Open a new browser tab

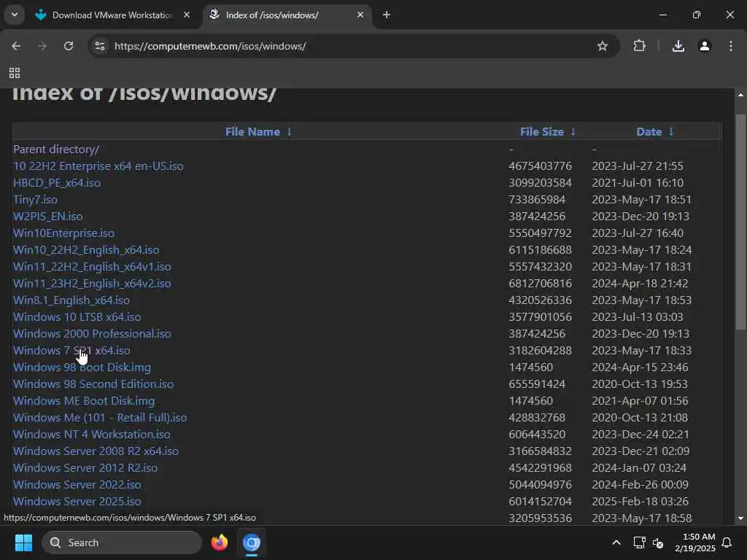point(387,15)
